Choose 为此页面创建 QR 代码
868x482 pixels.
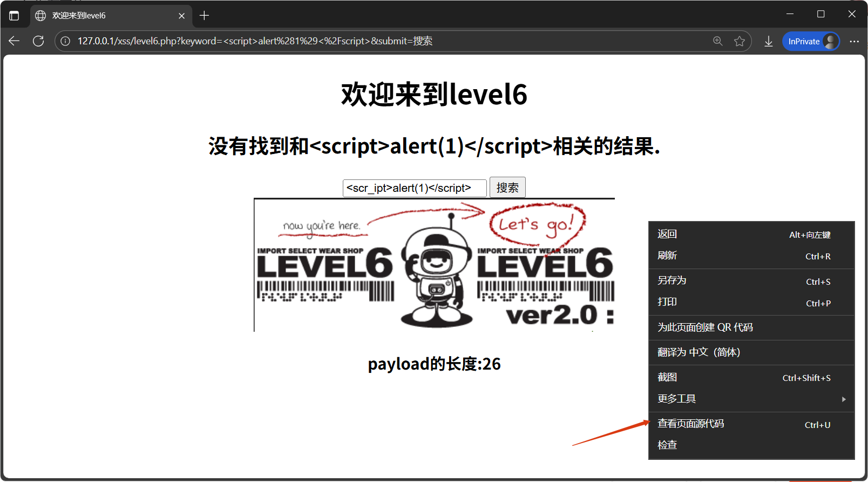(x=751, y=327)
